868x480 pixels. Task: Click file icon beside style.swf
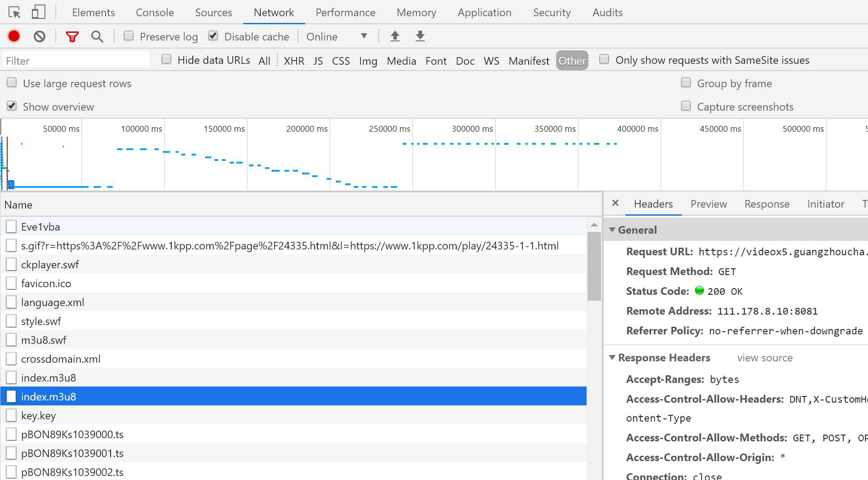point(11,321)
